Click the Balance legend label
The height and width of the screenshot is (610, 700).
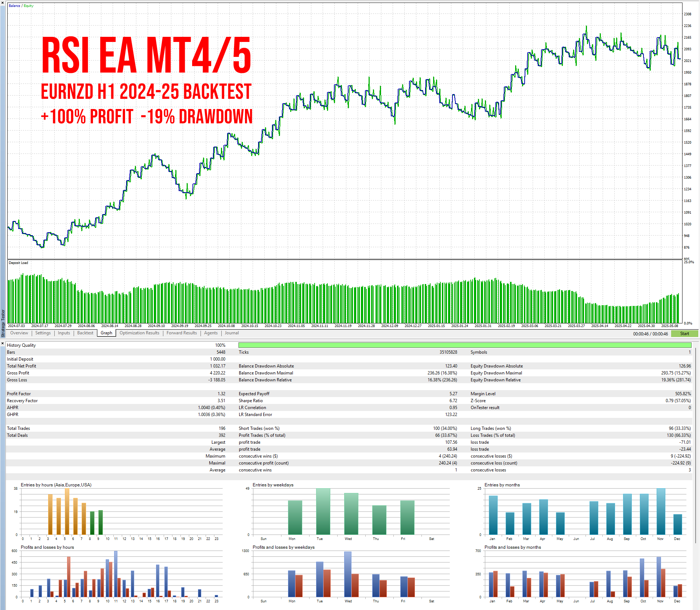coord(15,6)
